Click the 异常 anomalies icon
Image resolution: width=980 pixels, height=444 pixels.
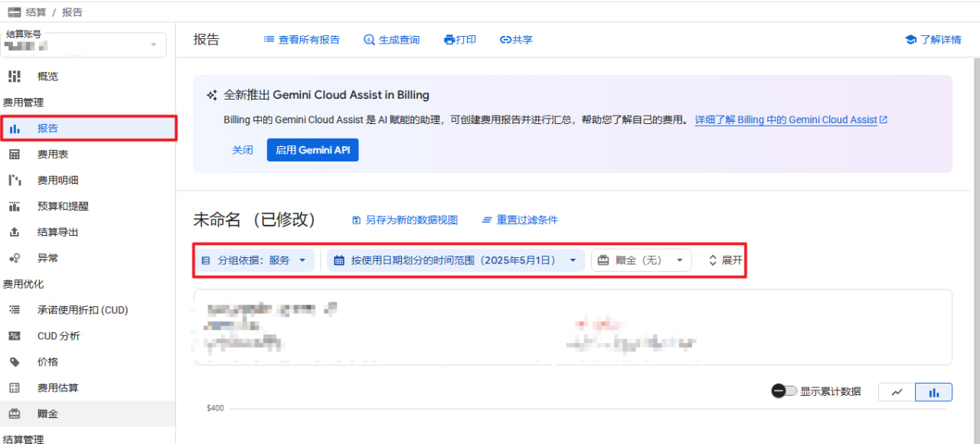click(x=14, y=258)
